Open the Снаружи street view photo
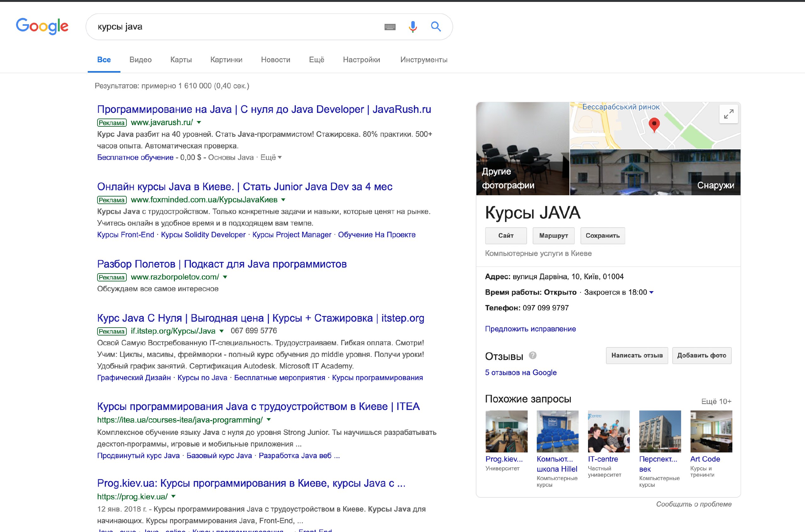The width and height of the screenshot is (805, 532). point(655,172)
